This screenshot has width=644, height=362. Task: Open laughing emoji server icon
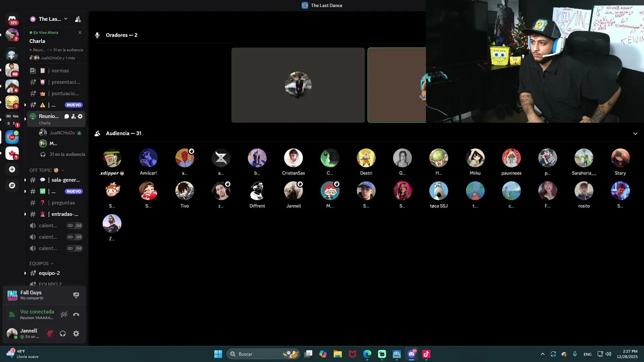12,102
